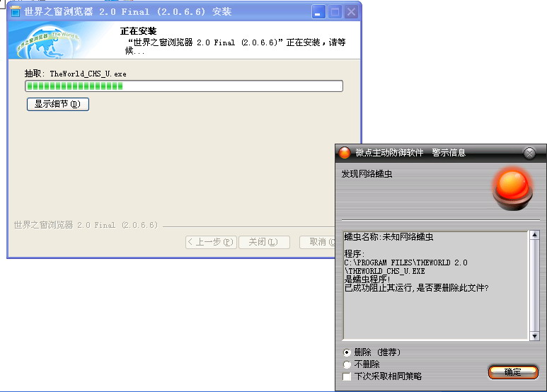Click 确定 in the 微点 warning dialog

point(513,372)
